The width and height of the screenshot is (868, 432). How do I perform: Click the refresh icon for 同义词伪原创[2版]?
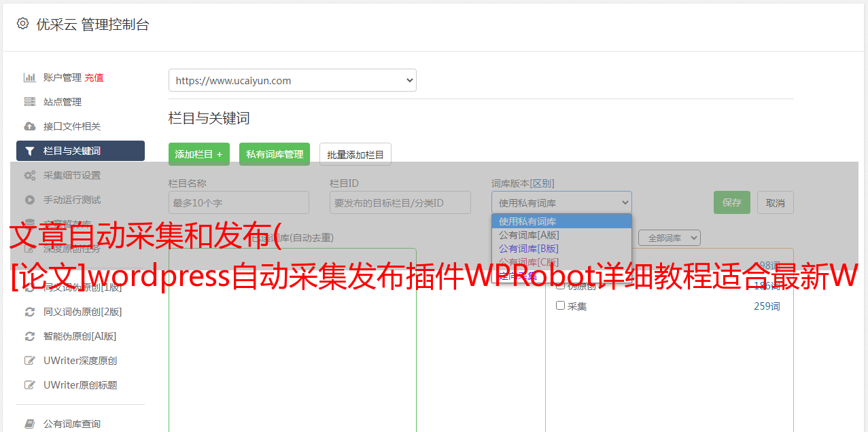point(30,312)
